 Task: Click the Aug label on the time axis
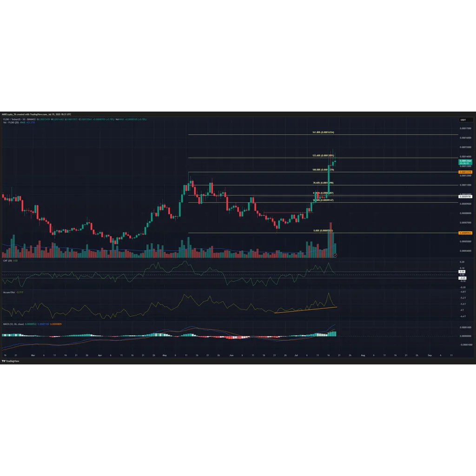[363, 355]
